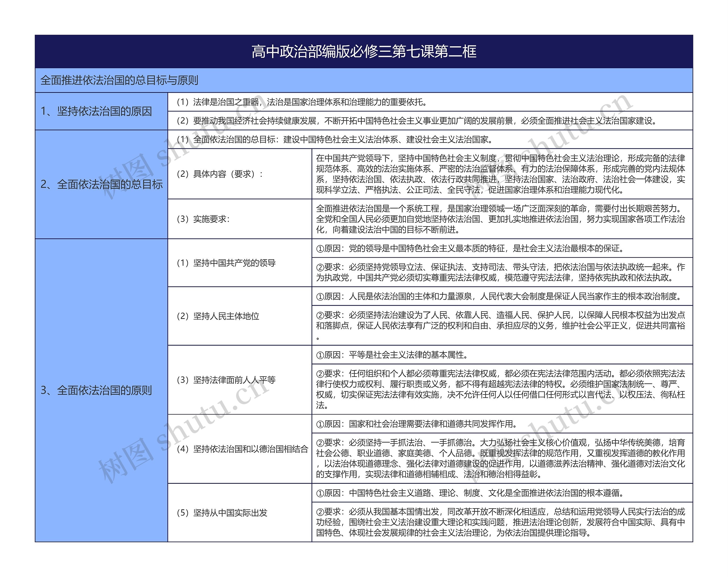
Task: Click cell 3、全面依法治国的原则
Action: point(96,391)
